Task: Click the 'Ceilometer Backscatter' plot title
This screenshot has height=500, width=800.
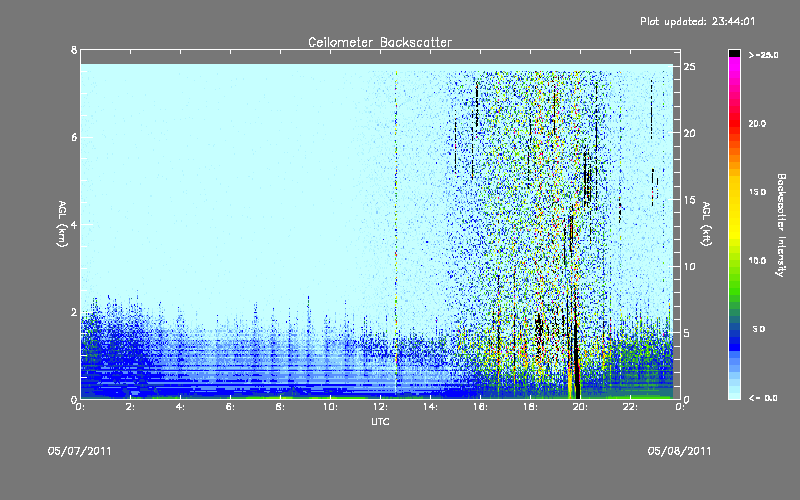Action: (x=380, y=42)
